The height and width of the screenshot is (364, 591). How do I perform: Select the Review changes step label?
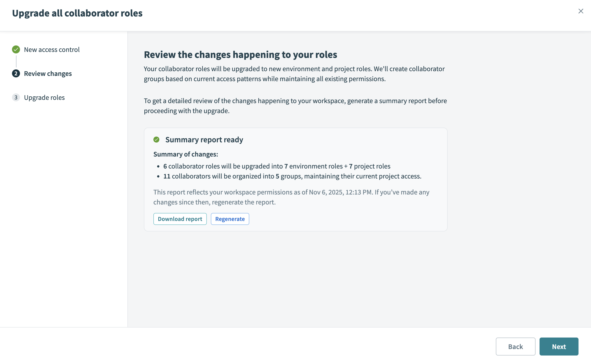point(48,73)
